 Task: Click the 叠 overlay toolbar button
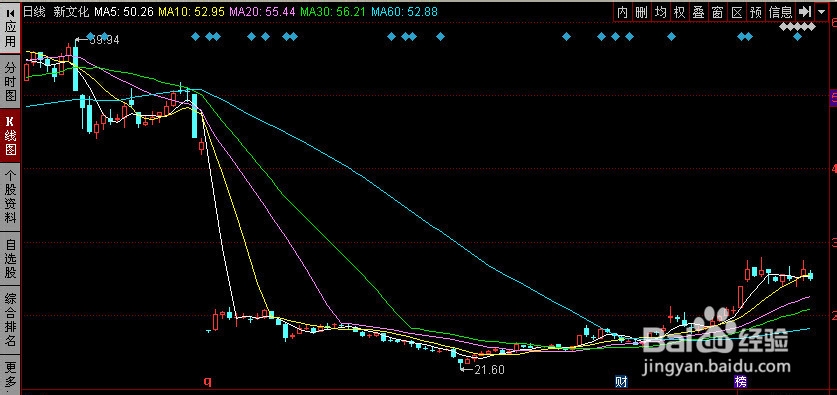[x=698, y=12]
